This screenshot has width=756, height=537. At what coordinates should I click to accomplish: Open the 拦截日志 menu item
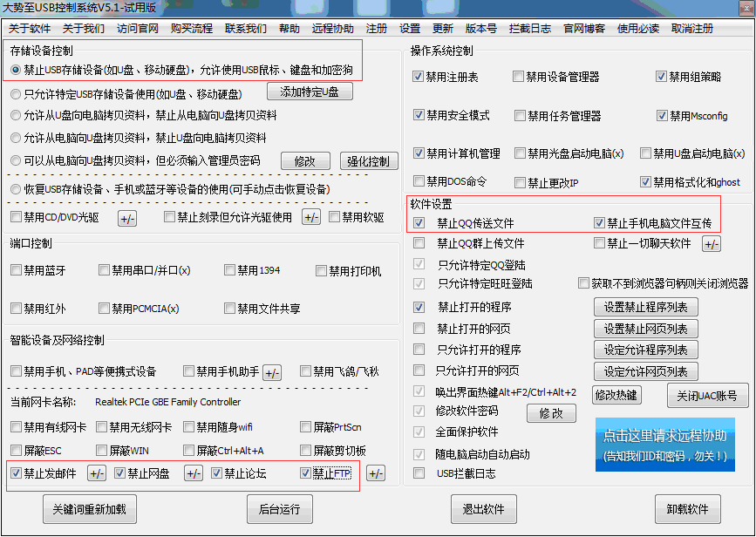coord(529,29)
